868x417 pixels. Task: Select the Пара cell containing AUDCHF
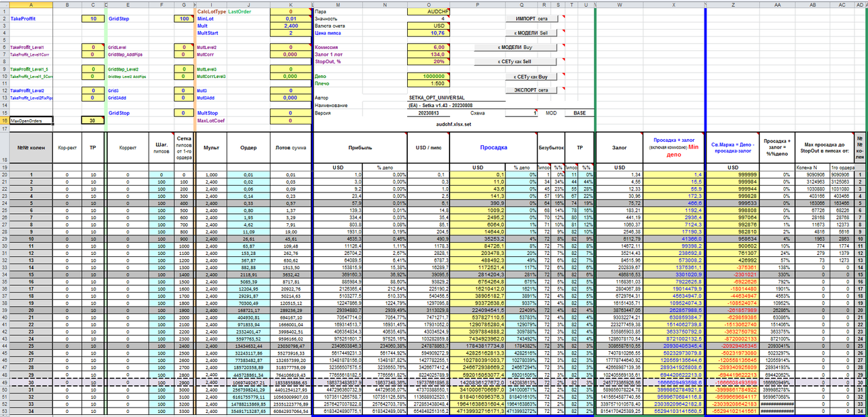click(x=427, y=12)
